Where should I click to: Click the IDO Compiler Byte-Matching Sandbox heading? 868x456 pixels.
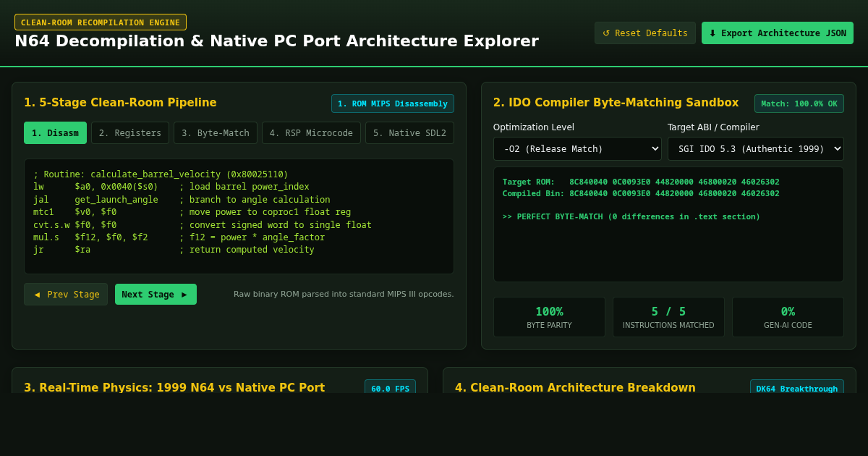pyautogui.click(x=616, y=103)
